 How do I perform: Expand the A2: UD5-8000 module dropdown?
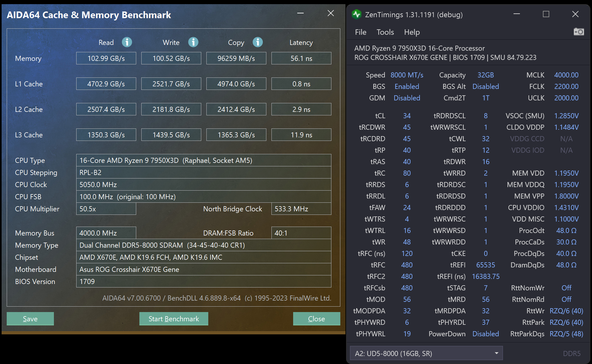click(426, 353)
